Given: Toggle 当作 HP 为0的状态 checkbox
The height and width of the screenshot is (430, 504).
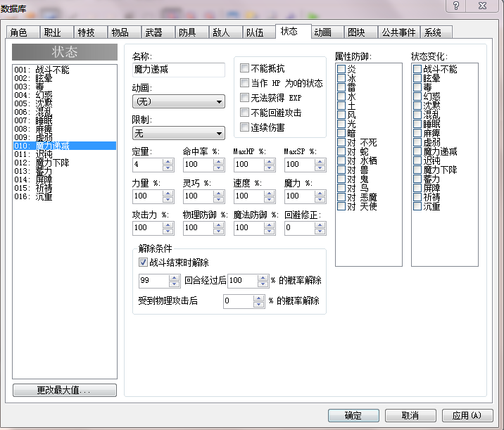Looking at the screenshot, I should (x=244, y=83).
